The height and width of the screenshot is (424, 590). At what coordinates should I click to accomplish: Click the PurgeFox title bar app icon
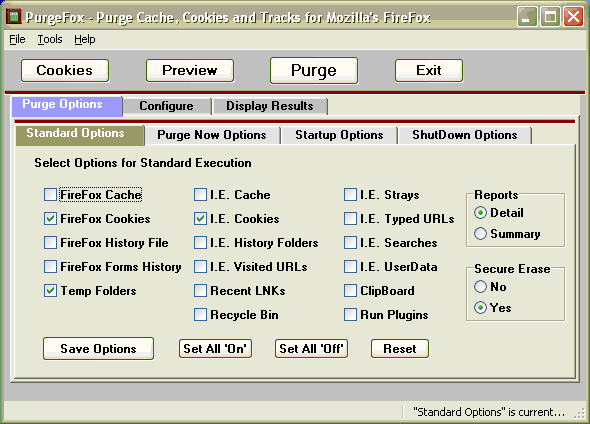[x=14, y=17]
